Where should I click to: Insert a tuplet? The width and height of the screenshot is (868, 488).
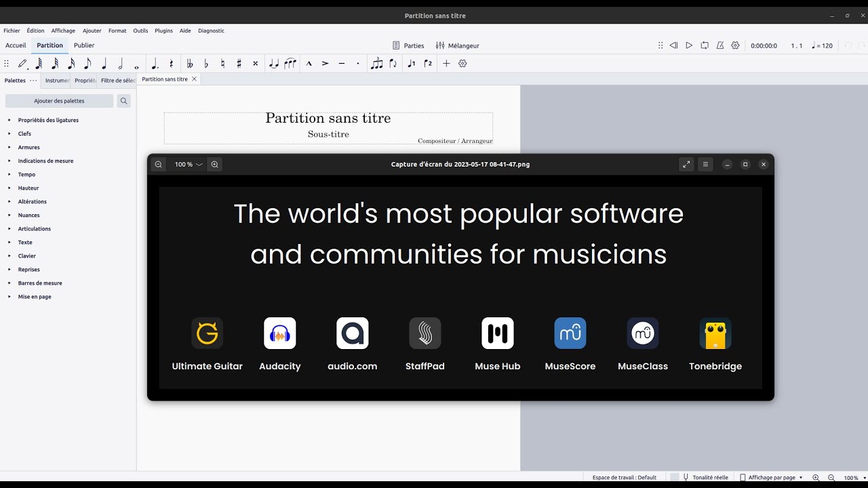[377, 64]
